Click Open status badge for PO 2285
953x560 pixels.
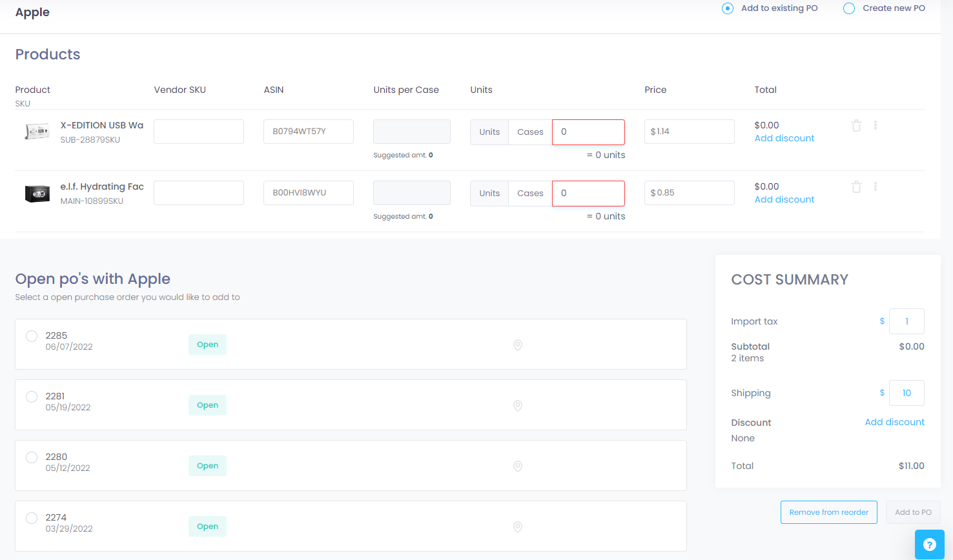coord(207,345)
